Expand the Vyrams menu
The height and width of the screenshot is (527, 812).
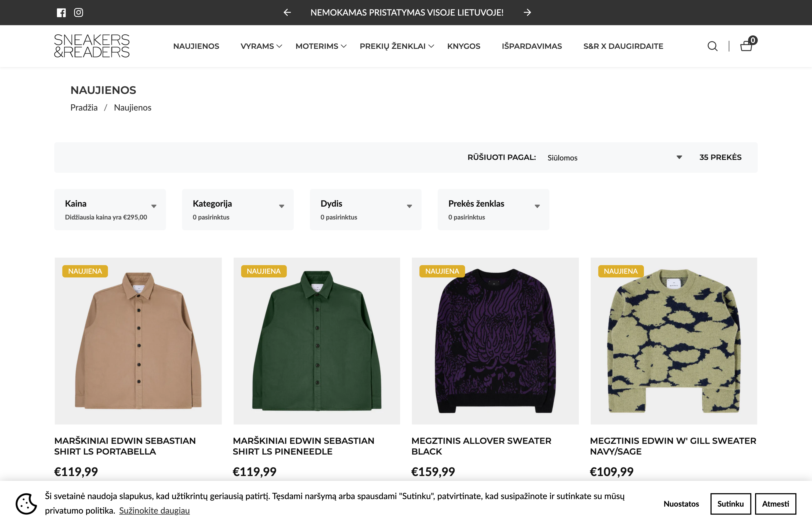click(261, 46)
